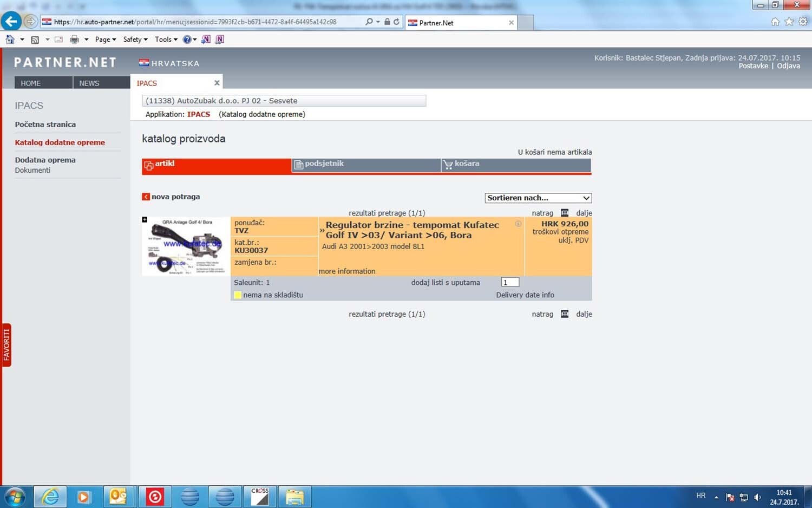The image size is (812, 508).
Task: Refresh the page with the reload icon
Action: tap(396, 22)
